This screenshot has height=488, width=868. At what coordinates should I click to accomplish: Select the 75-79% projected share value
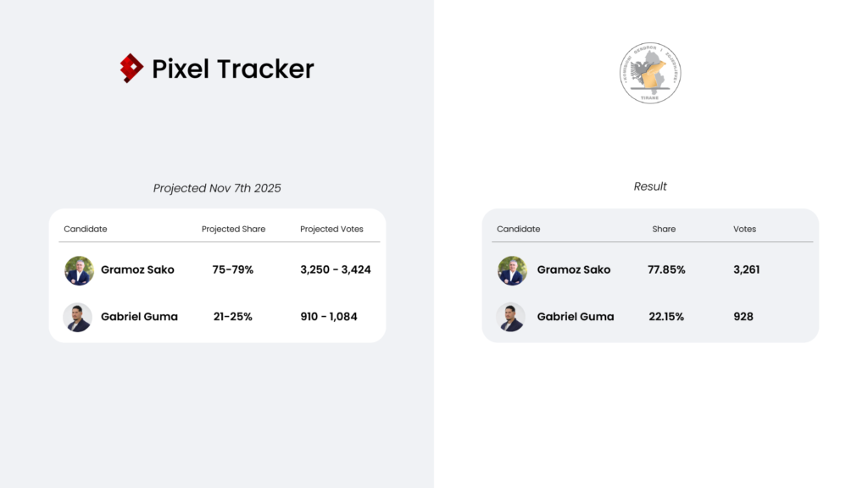click(233, 270)
